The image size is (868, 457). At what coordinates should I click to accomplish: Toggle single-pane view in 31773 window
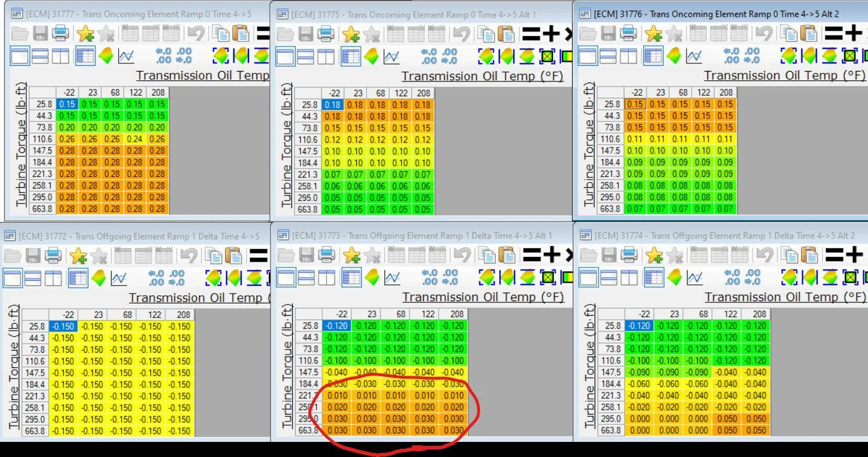coord(285,277)
